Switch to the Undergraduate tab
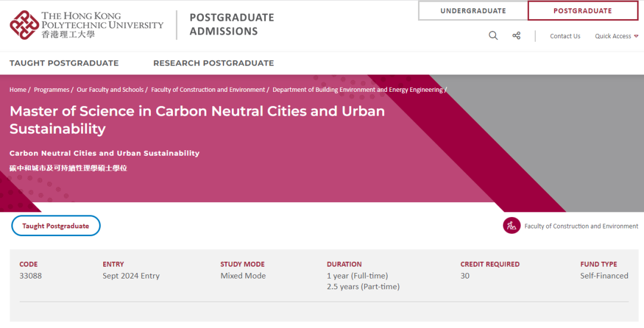 pos(473,11)
